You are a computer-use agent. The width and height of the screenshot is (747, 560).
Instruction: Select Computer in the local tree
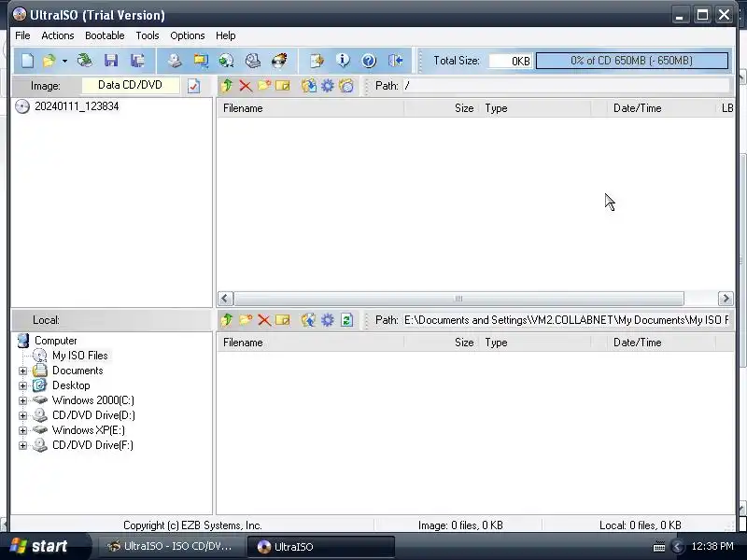[55, 341]
